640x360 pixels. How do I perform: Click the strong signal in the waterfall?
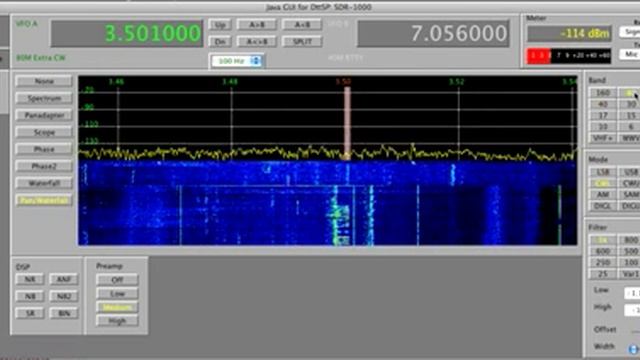tap(339, 216)
